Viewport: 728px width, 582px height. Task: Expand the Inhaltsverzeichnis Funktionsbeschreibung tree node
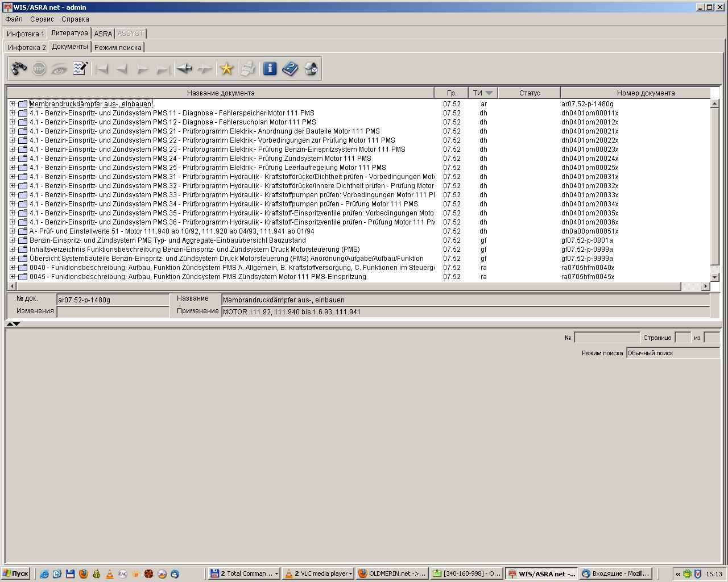coord(12,250)
